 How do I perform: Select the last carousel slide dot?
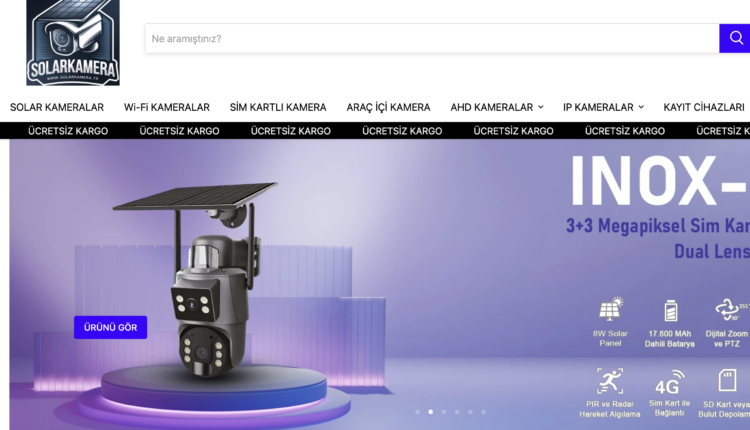pos(484,411)
